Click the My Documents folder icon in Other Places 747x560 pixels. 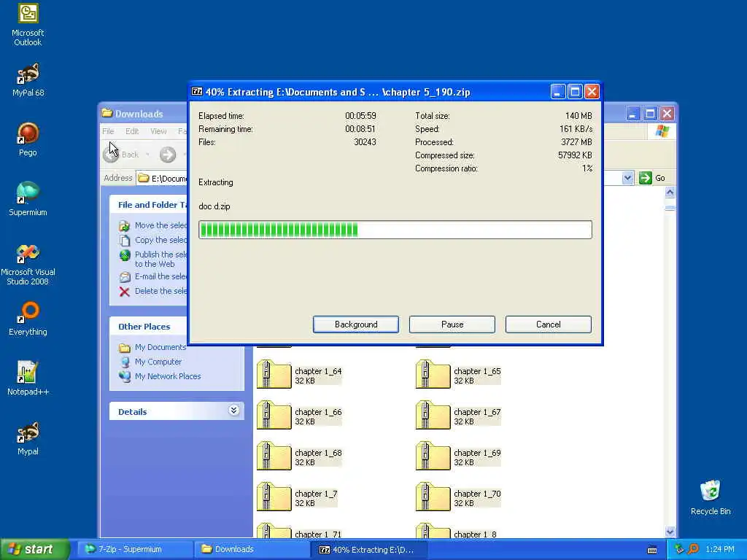tap(125, 348)
